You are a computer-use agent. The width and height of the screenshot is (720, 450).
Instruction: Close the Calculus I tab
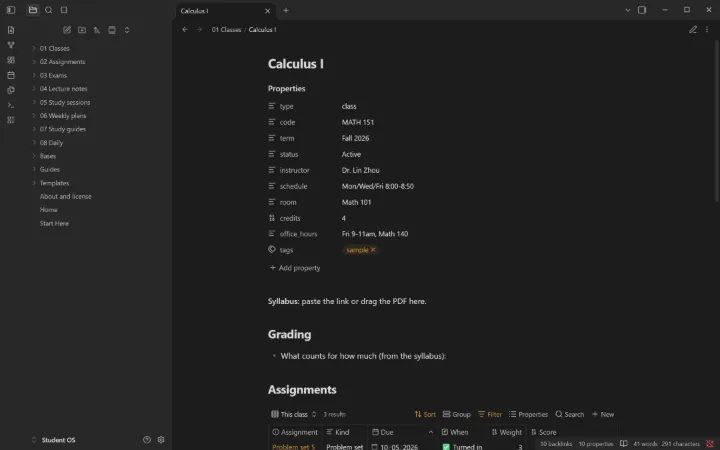(268, 11)
